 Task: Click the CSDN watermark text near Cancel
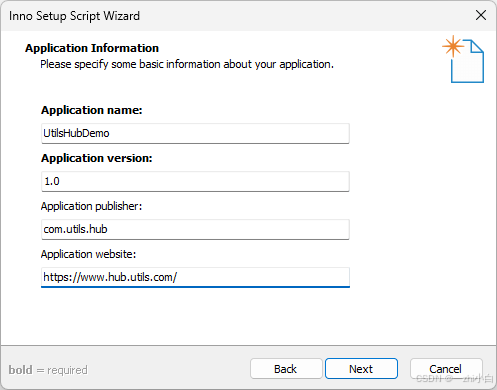455,378
